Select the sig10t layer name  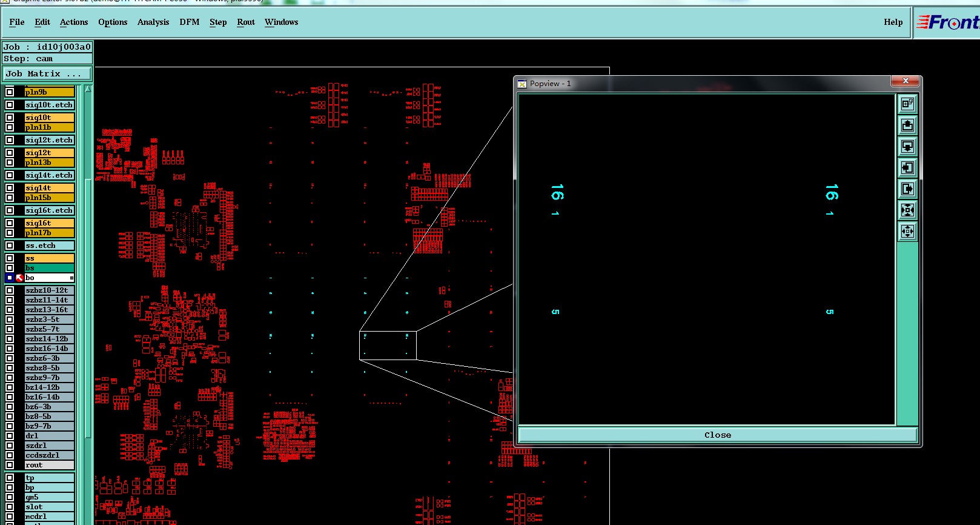pyautogui.click(x=50, y=118)
